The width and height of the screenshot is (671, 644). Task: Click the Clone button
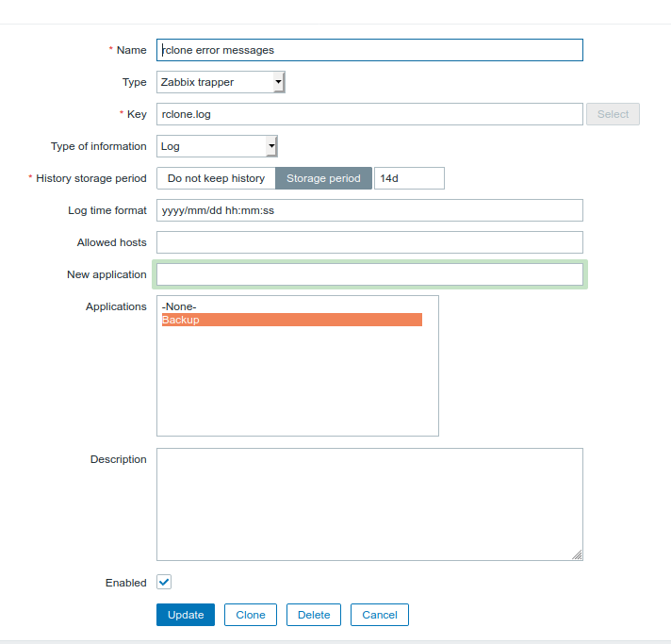coord(251,615)
